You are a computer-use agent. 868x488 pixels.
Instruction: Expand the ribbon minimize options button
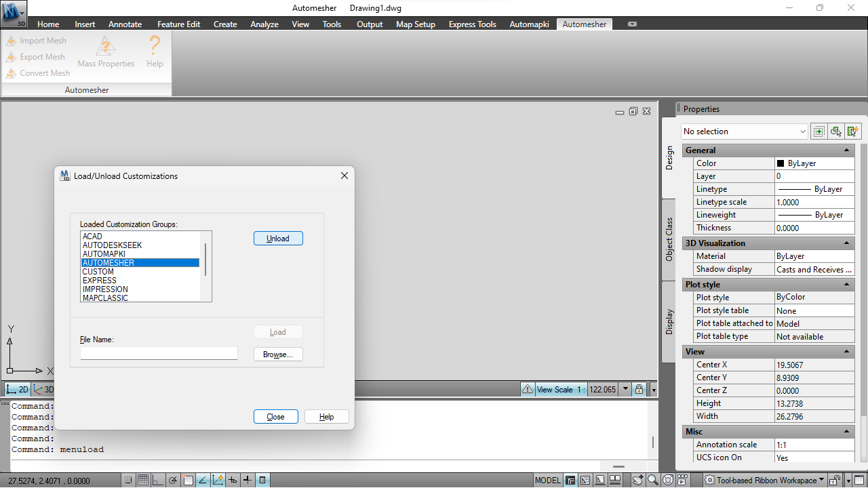point(632,24)
